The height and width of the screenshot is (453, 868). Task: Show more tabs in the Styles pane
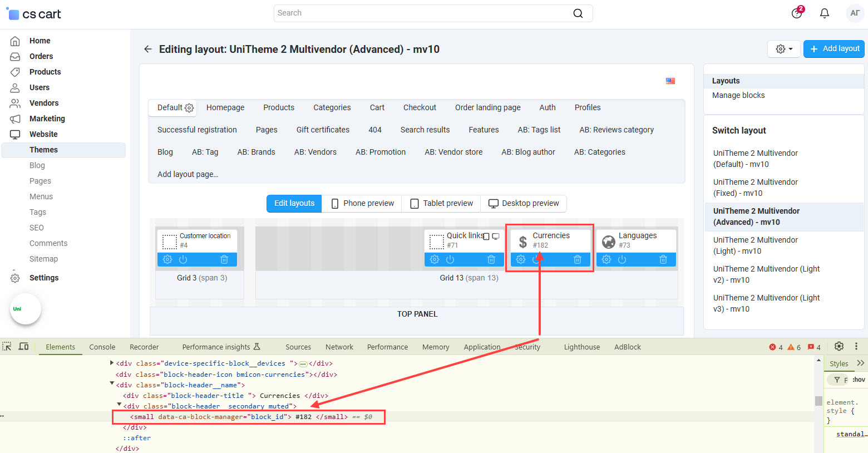(861, 363)
